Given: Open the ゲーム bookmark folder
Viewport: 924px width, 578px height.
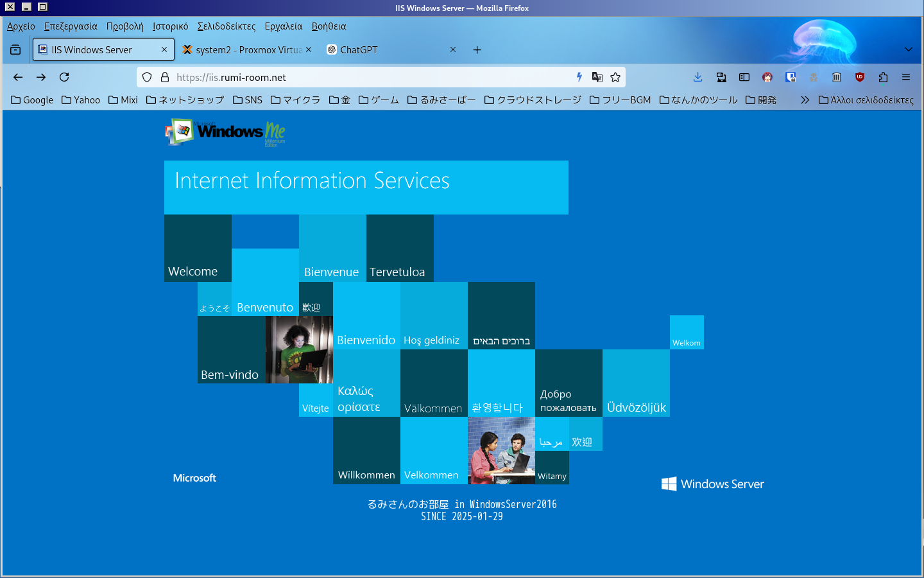Looking at the screenshot, I should [379, 100].
